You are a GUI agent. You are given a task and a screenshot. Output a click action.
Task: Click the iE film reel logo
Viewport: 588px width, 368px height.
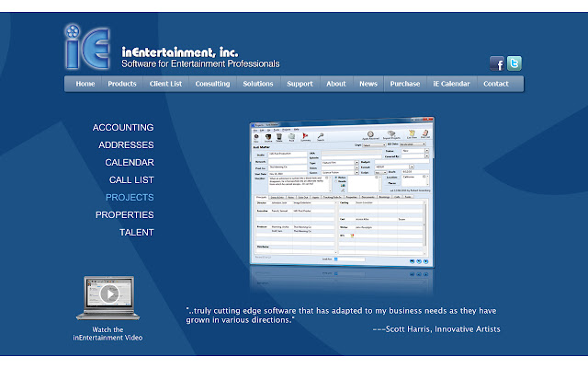coord(87,47)
